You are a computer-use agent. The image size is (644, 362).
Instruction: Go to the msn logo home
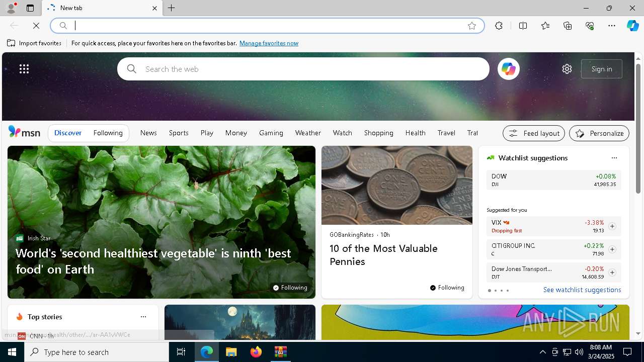pos(24,132)
